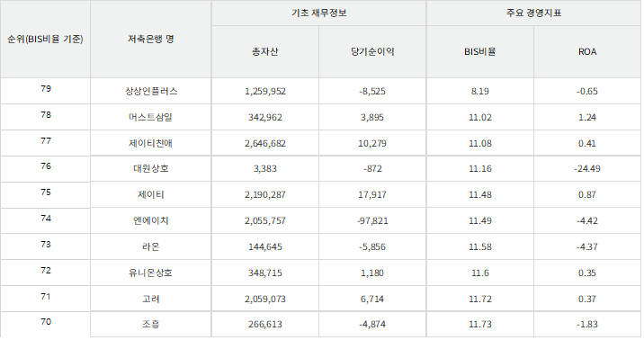Click the BIS비율 column header
The width and height of the screenshot is (644, 340).
click(479, 52)
